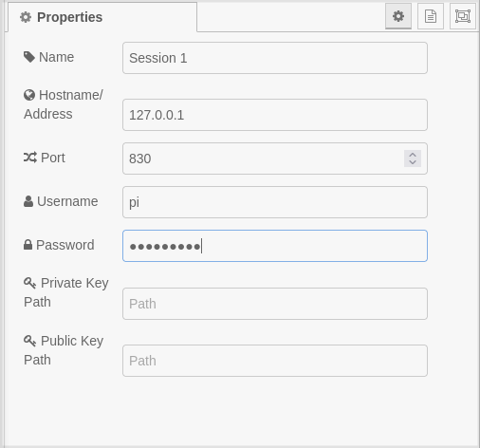Open the node appearance icon button
Screen dimensions: 480x448
point(463,16)
